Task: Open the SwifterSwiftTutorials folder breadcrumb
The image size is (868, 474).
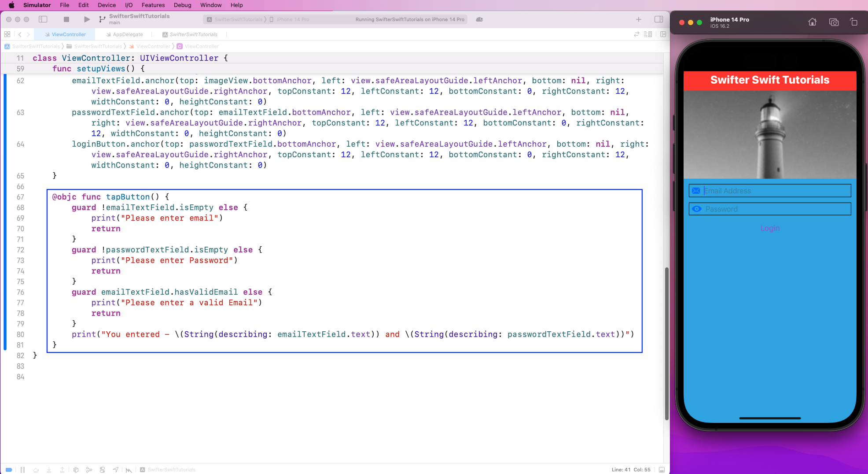Action: point(94,46)
